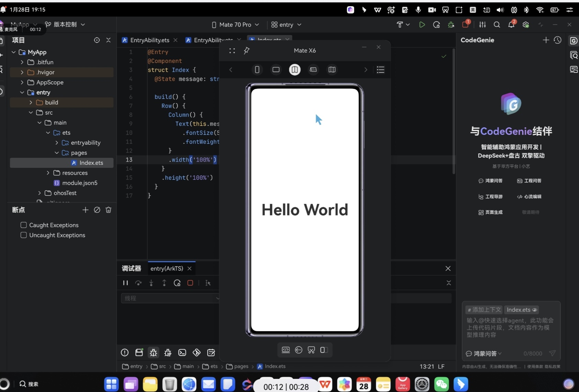Click the CodeGenie prompt input field

click(510, 327)
